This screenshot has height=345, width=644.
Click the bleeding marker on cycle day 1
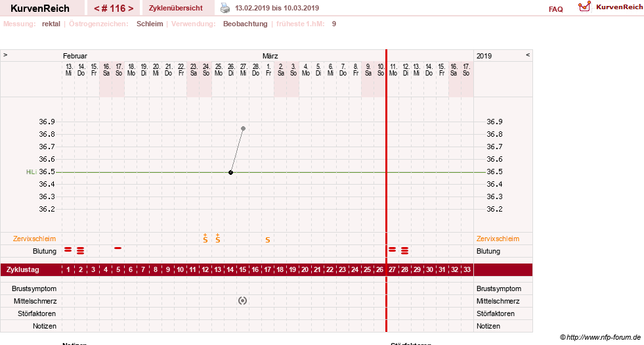click(x=68, y=250)
